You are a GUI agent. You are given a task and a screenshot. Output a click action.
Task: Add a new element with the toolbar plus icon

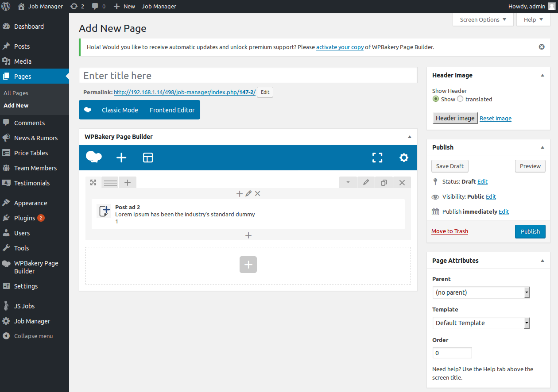(121, 158)
